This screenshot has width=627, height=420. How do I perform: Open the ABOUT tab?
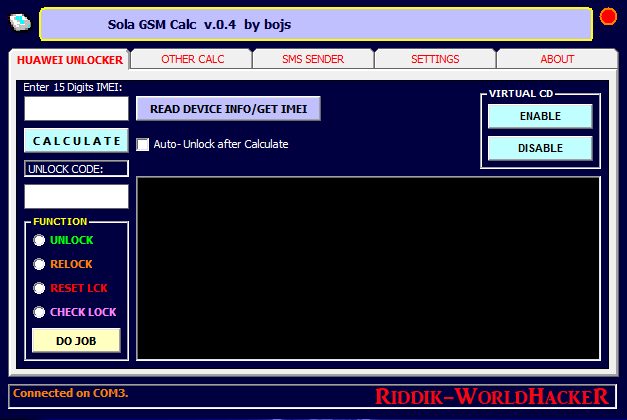(x=557, y=59)
